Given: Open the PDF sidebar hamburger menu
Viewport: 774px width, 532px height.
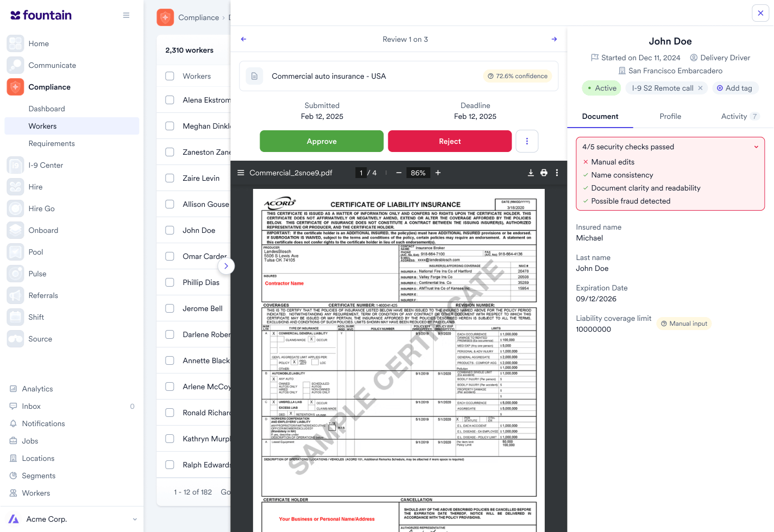Looking at the screenshot, I should click(241, 173).
